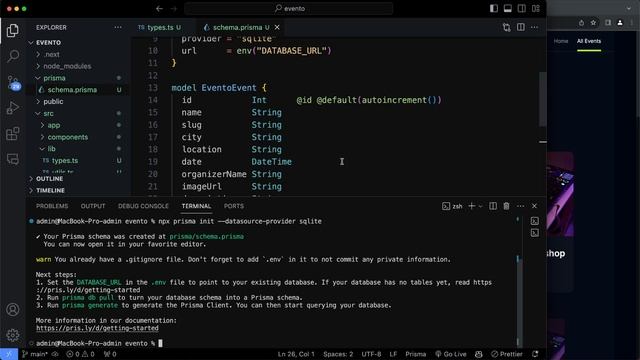Toggle the bottom panel visibility
Image resolution: width=640 pixels, height=360 pixels.
coord(508,8)
